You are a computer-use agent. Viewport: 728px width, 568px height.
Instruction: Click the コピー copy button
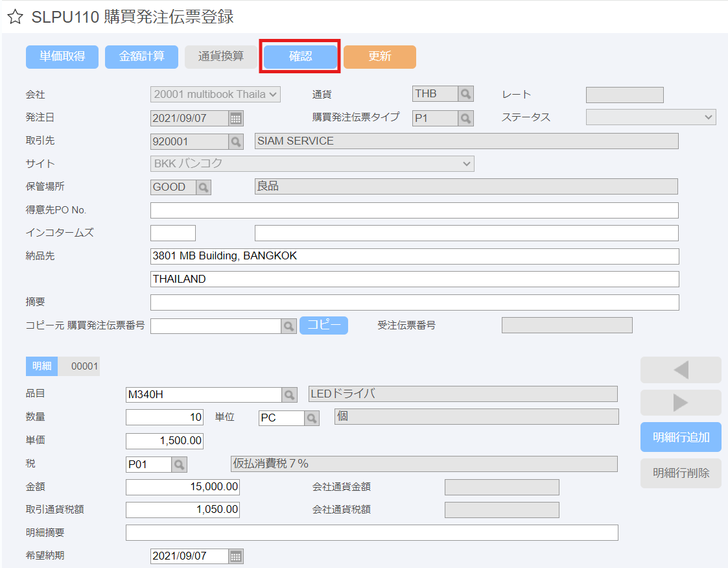point(323,325)
